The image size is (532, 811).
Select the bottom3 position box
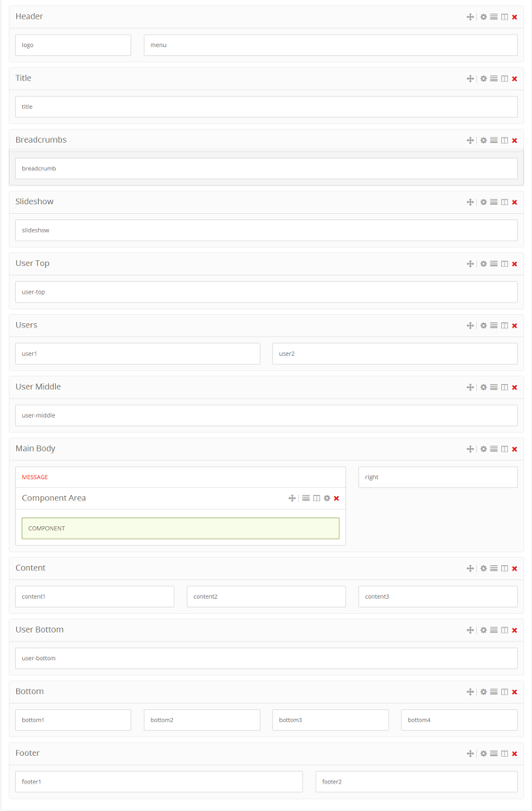coord(331,720)
